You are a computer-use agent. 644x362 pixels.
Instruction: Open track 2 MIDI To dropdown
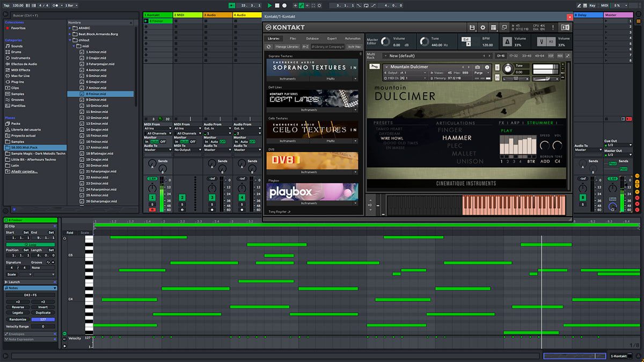click(x=188, y=150)
